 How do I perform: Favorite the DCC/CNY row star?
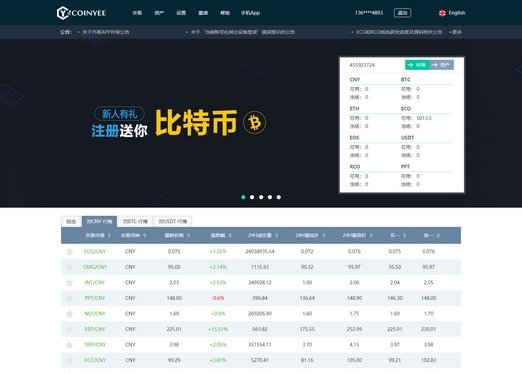tap(69, 360)
